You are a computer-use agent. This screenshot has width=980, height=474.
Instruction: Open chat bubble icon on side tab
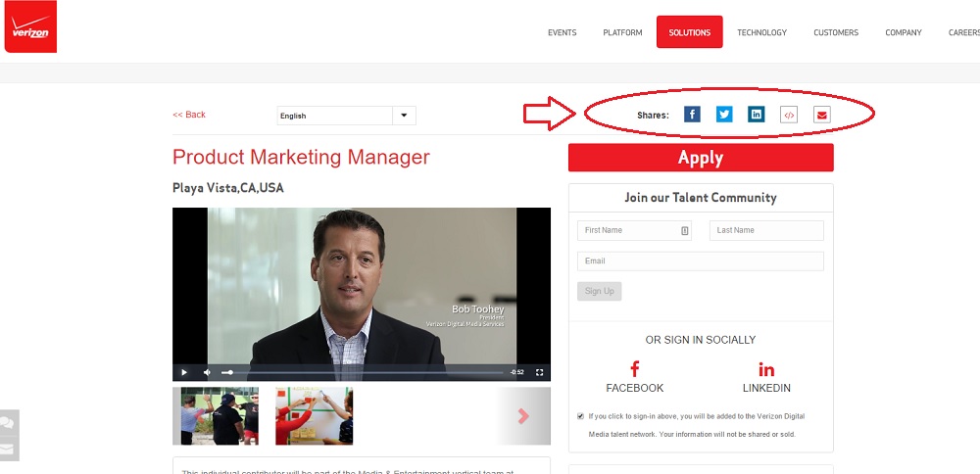7,423
